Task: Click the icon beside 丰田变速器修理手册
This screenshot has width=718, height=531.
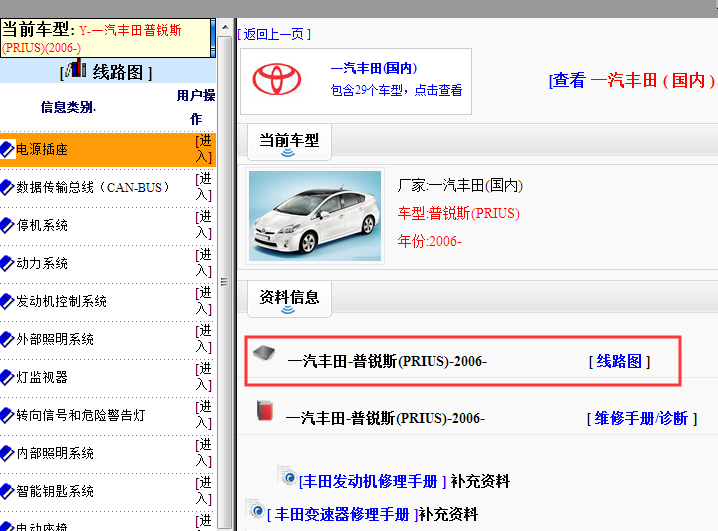Action: click(256, 509)
